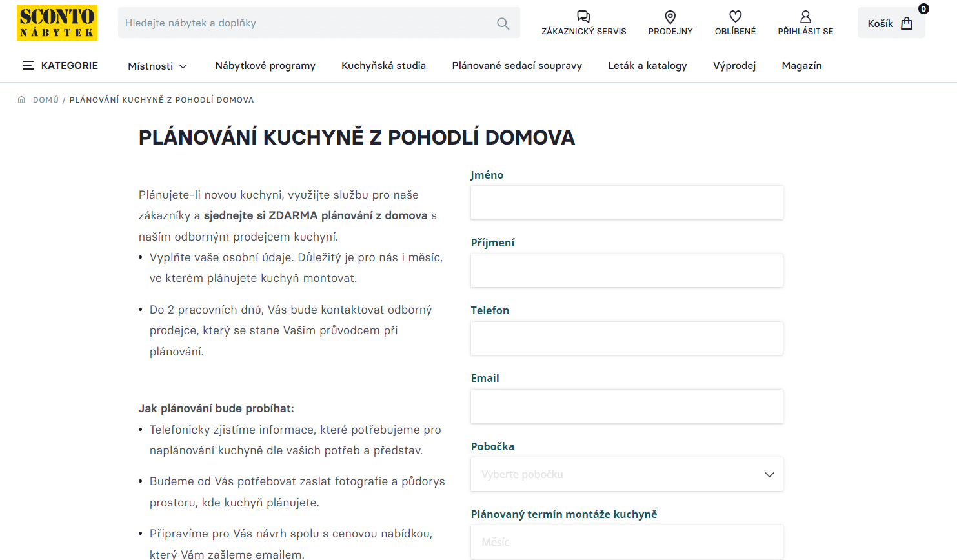This screenshot has width=957, height=560.
Task: Click the 'Jak plánování bude probíhat:' heading
Action: click(x=216, y=408)
